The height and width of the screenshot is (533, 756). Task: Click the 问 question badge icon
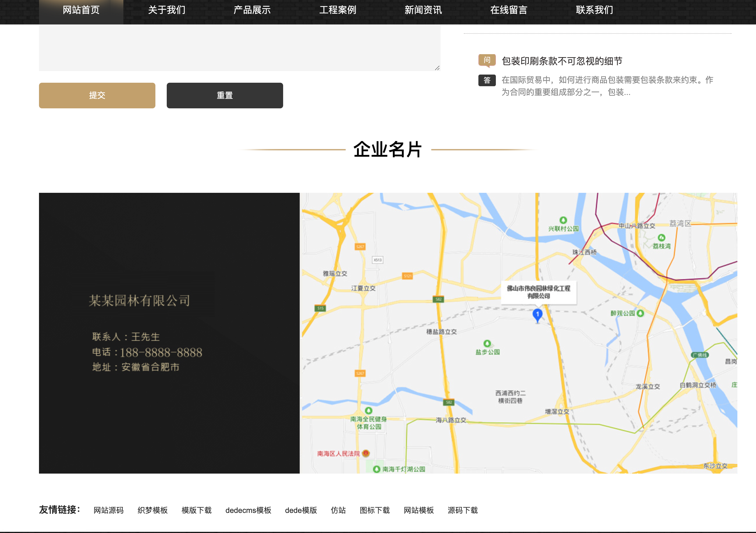[x=487, y=60]
